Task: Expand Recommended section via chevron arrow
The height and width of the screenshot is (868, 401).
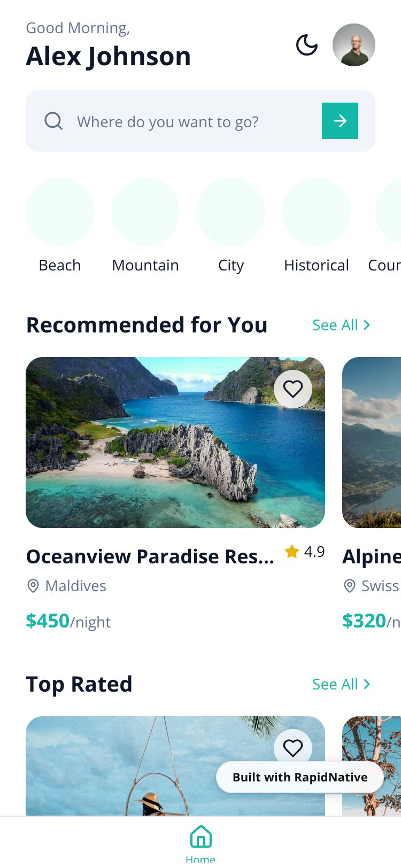Action: point(367,325)
